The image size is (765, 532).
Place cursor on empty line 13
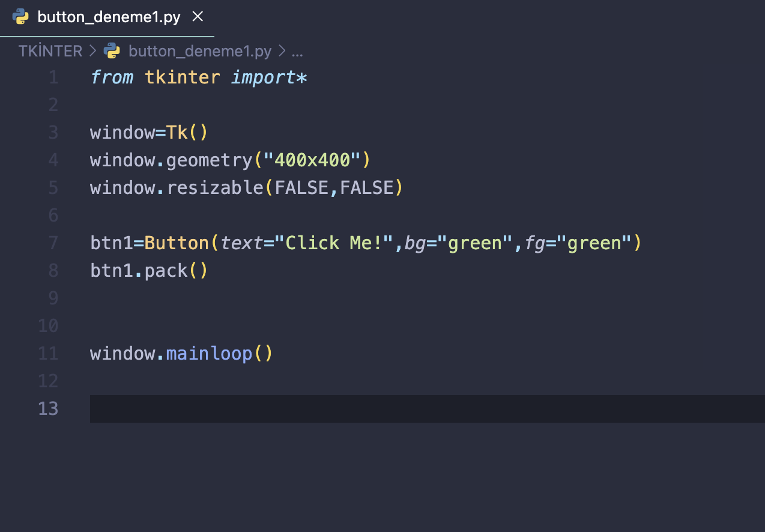(360, 409)
